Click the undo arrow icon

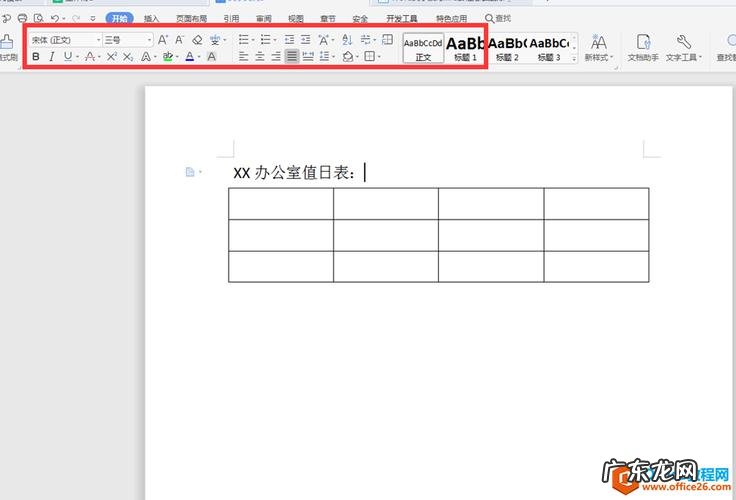[x=54, y=18]
